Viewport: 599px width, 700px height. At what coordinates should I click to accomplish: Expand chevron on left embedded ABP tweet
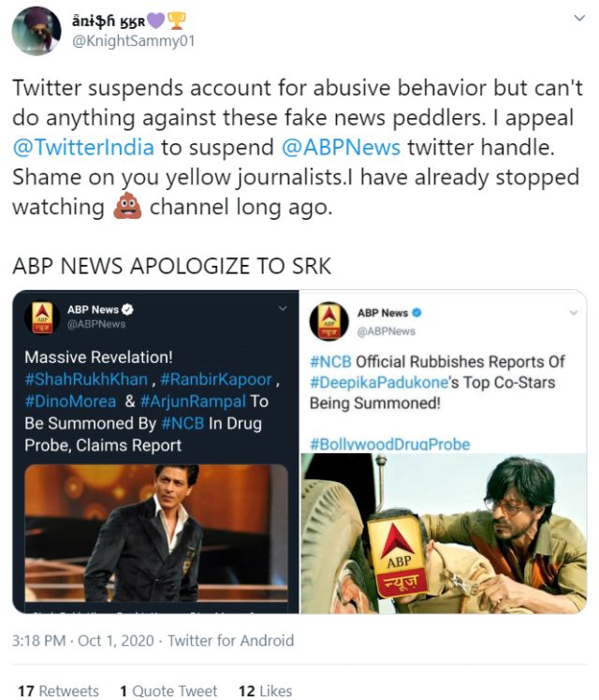tap(282, 310)
